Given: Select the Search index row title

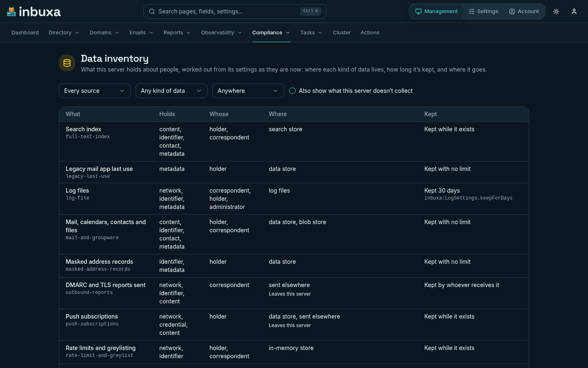Looking at the screenshot, I should tap(83, 129).
